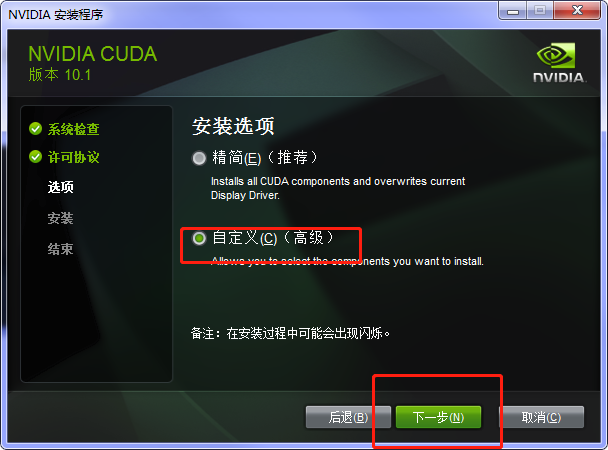
Task: Select the 结束 step in sidebar
Action: click(x=60, y=249)
